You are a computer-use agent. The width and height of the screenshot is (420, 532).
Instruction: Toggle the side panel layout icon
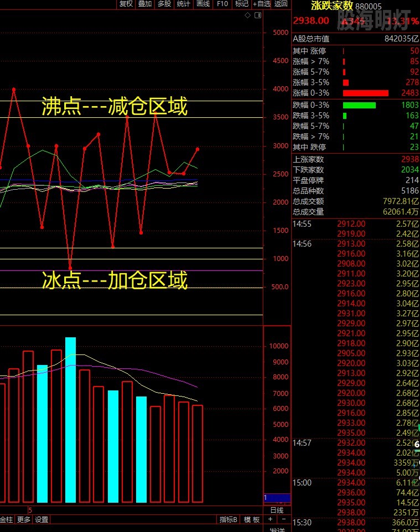257,15
